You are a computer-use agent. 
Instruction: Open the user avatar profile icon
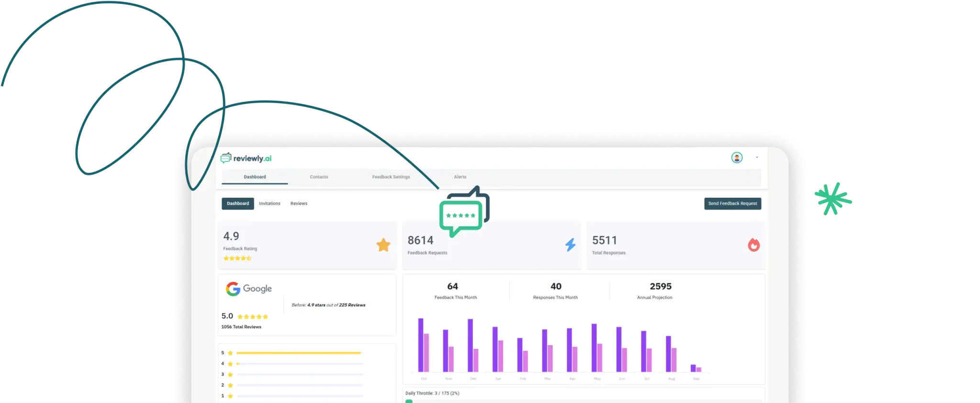[737, 157]
